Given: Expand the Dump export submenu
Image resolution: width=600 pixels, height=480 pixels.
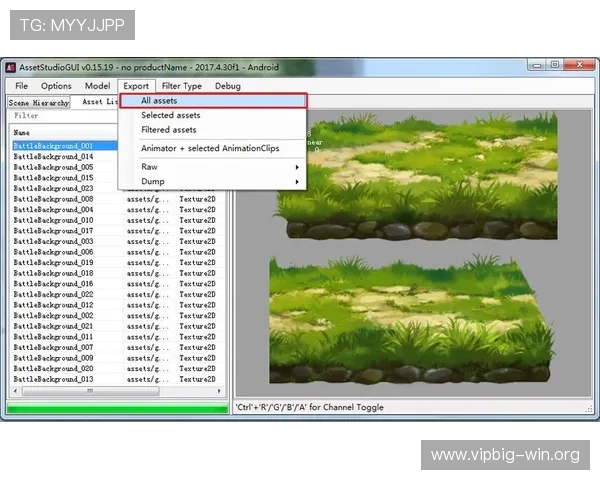Looking at the screenshot, I should (x=213, y=181).
